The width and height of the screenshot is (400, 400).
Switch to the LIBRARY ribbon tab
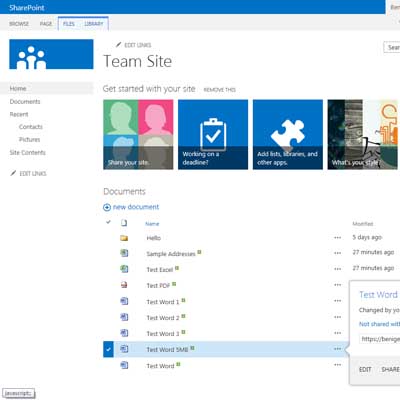tap(94, 24)
